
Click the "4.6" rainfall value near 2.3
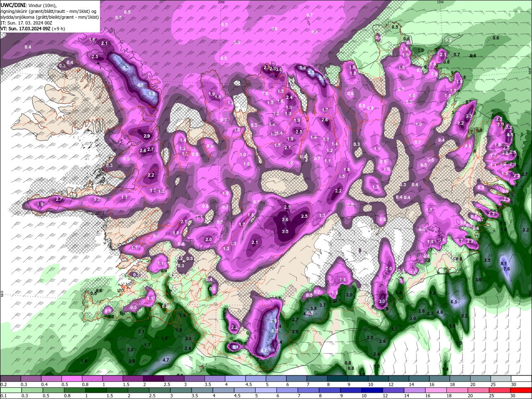click(x=440, y=312)
